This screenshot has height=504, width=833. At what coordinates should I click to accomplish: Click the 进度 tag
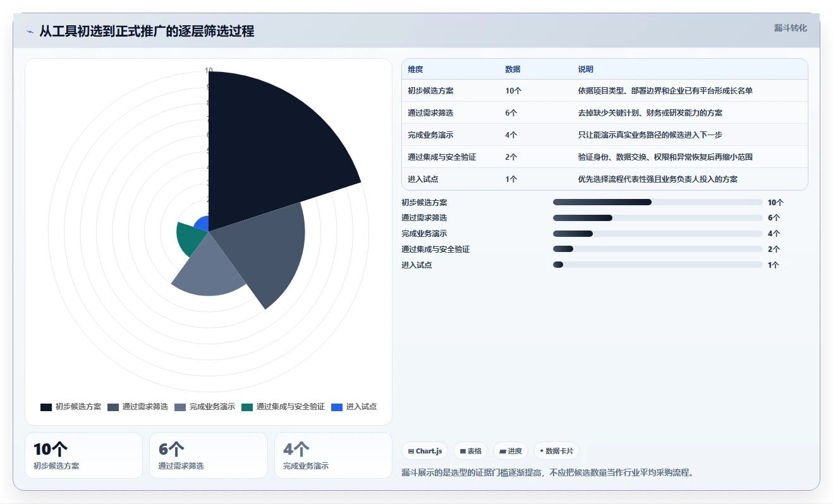(511, 451)
